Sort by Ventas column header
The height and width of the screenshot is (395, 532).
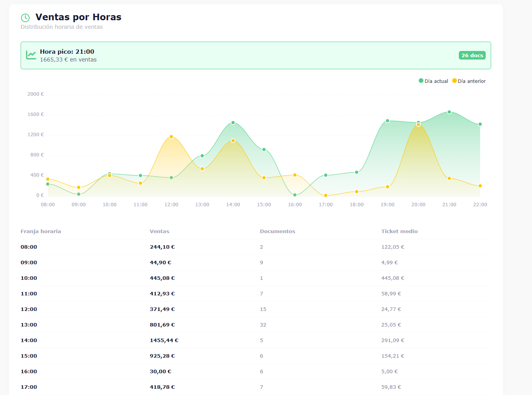point(160,231)
